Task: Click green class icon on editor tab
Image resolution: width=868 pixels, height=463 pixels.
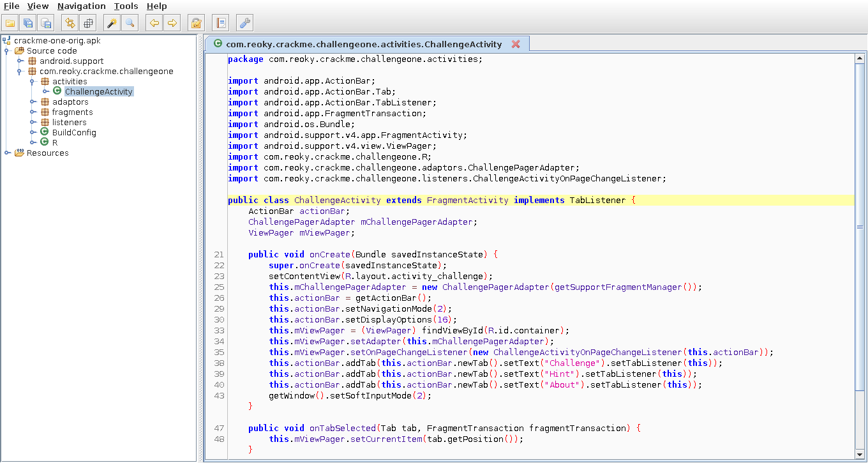Action: pyautogui.click(x=218, y=44)
